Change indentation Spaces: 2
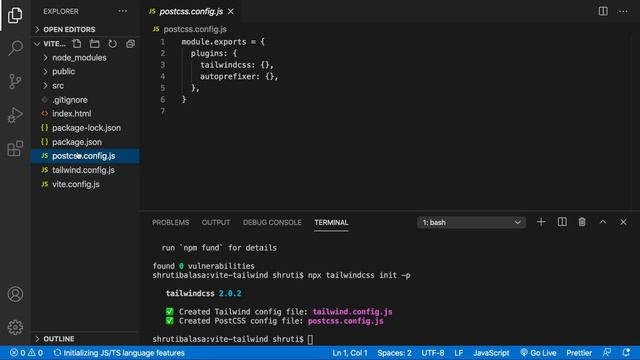 pyautogui.click(x=394, y=353)
